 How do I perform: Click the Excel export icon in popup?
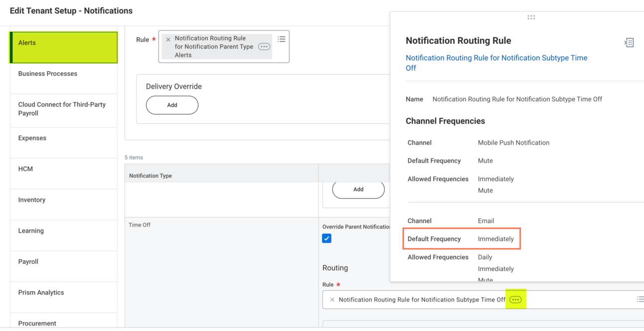coord(629,43)
